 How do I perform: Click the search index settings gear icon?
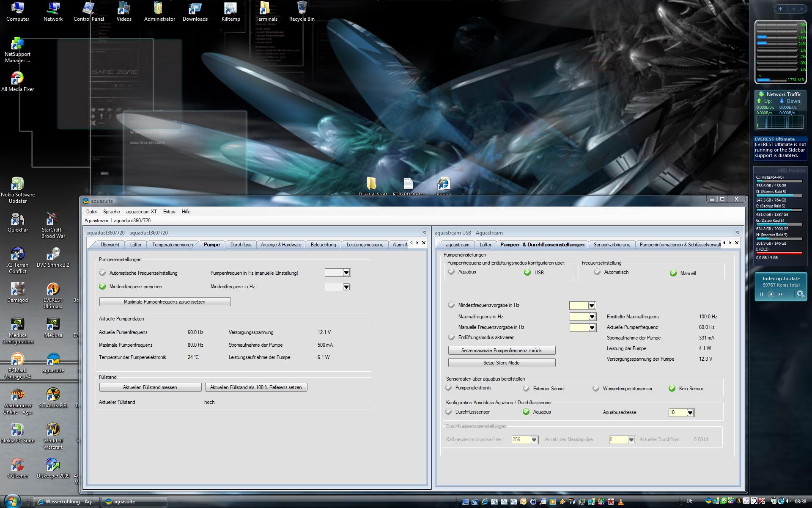click(x=800, y=294)
